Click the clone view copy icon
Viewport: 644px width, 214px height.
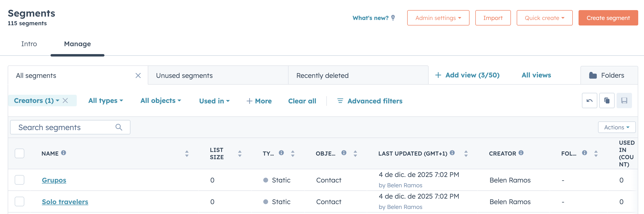606,101
